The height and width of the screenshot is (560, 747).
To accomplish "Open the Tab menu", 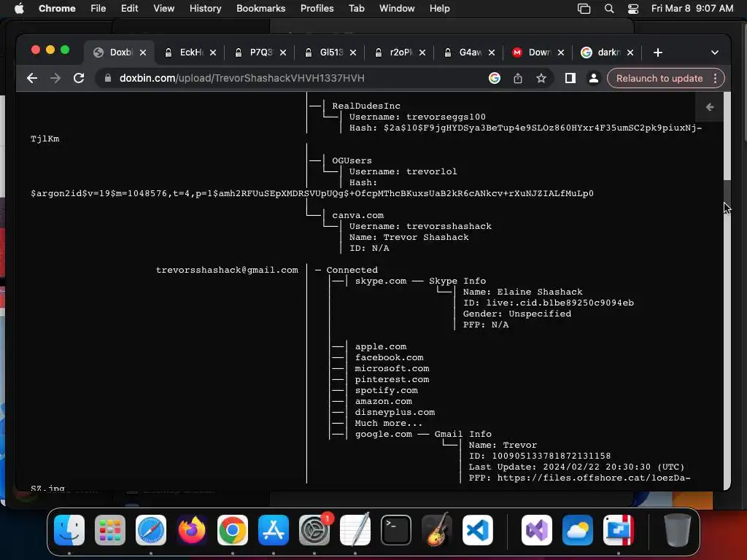I will [356, 9].
